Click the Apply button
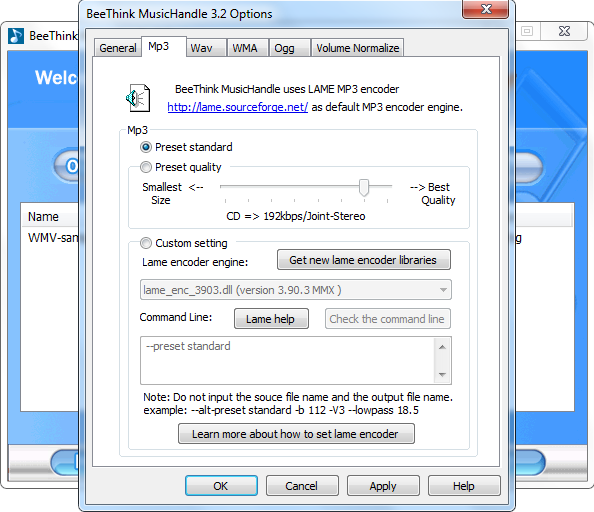 click(383, 485)
